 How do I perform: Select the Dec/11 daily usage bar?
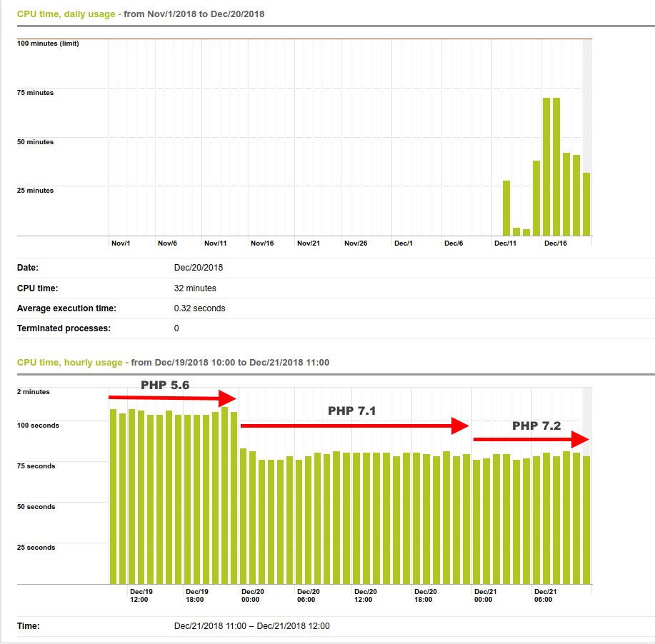pos(506,207)
